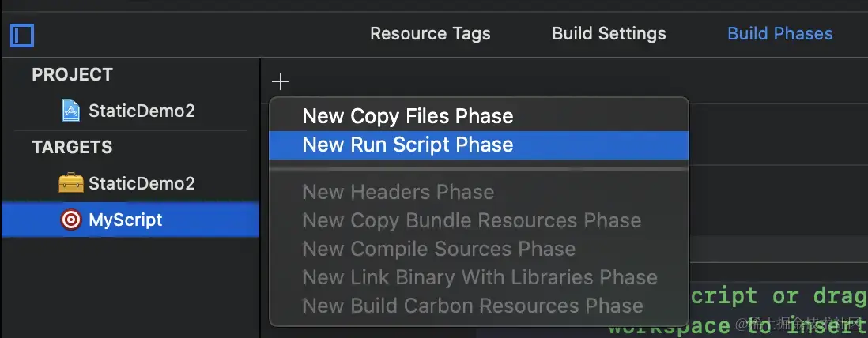Click the plus button to add build phase
The height and width of the screenshot is (338, 868).
tap(281, 81)
